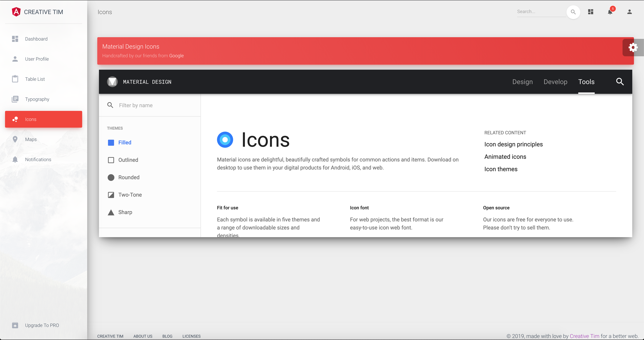The height and width of the screenshot is (340, 644).
Task: Click the Upgrade To PRO button
Action: (42, 325)
